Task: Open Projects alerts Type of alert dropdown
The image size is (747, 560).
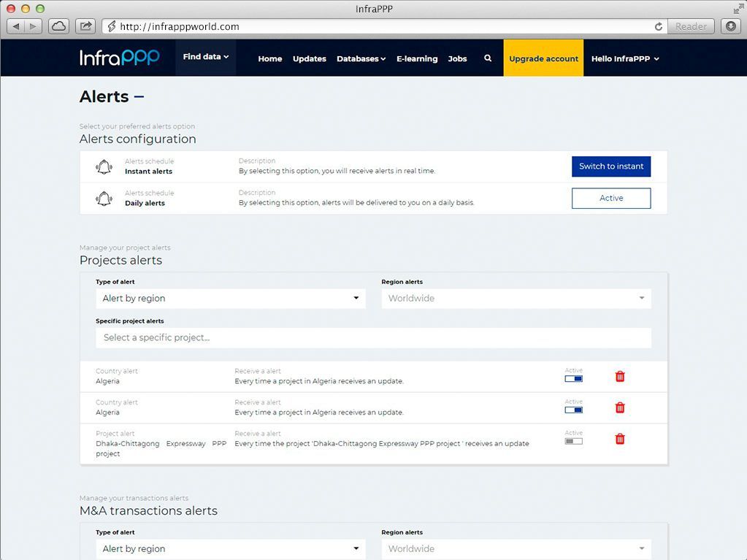Action: point(231,298)
